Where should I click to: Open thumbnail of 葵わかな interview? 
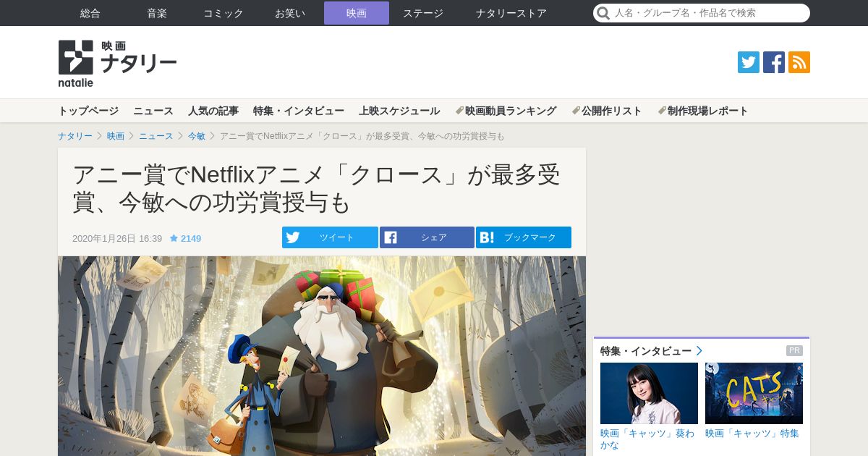tap(649, 393)
